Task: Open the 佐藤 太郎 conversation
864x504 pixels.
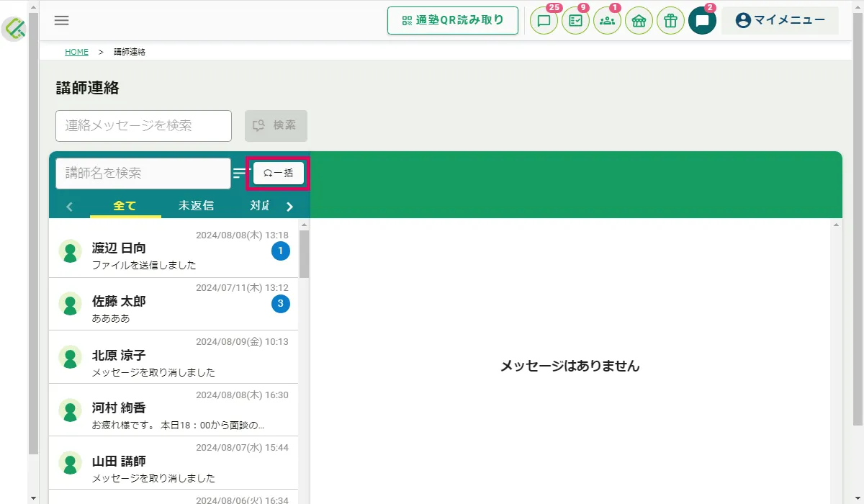Action: [174, 304]
